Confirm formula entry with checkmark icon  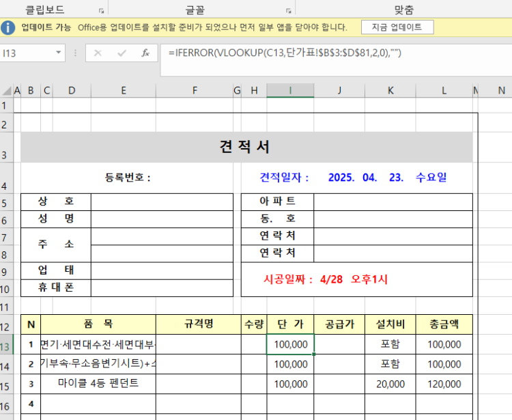(122, 53)
